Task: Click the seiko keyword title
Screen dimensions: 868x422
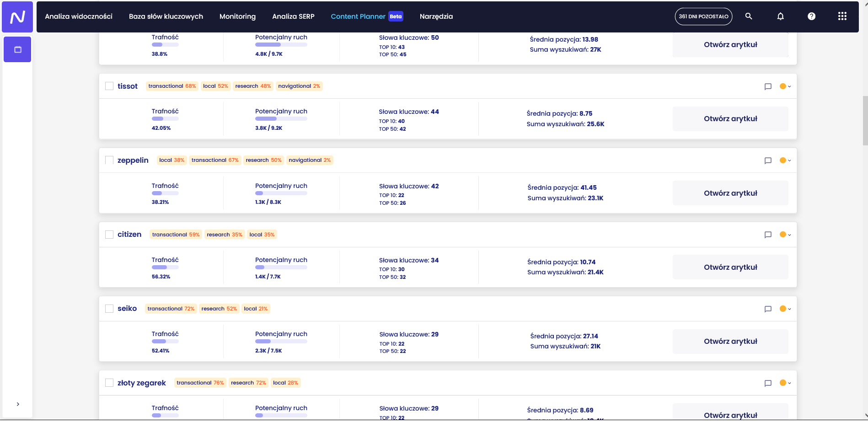Action: coord(127,309)
